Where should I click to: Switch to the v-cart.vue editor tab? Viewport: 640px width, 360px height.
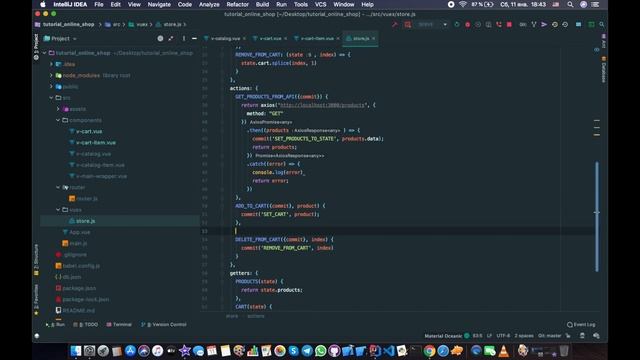click(x=270, y=38)
